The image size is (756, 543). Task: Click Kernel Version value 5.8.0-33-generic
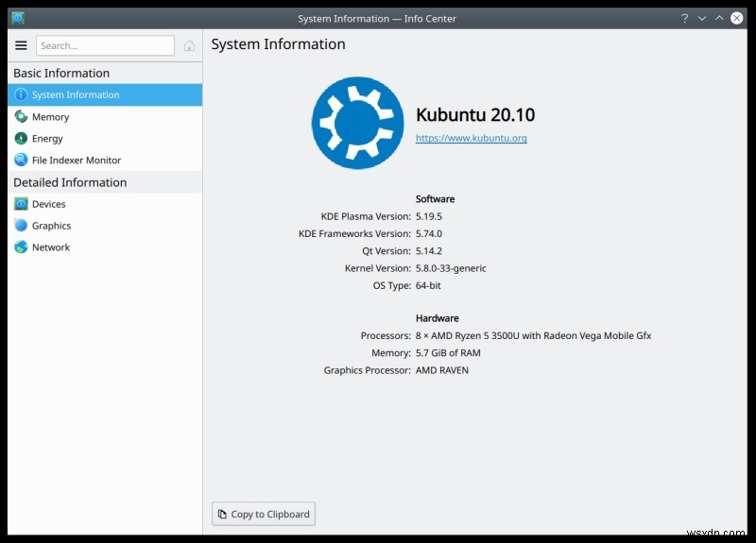tap(451, 268)
